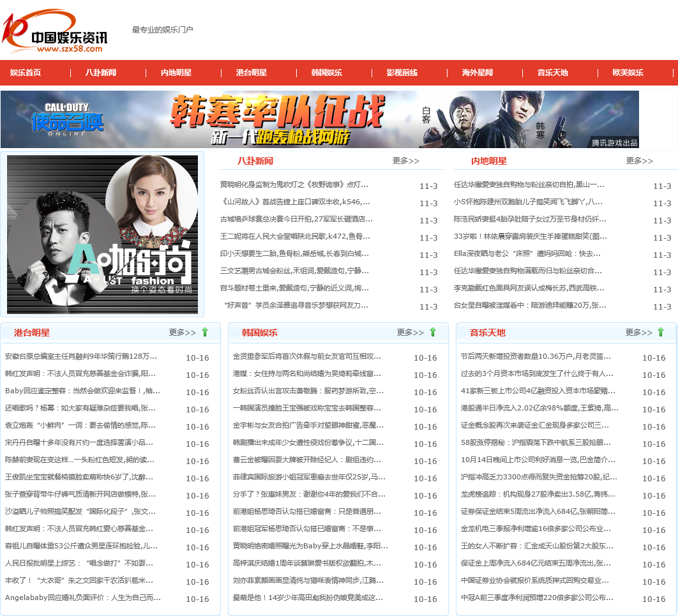Image resolution: width=678 pixels, height=616 pixels.
Task: Open 韩国娱乐 navigation menu item
Action: tap(326, 73)
